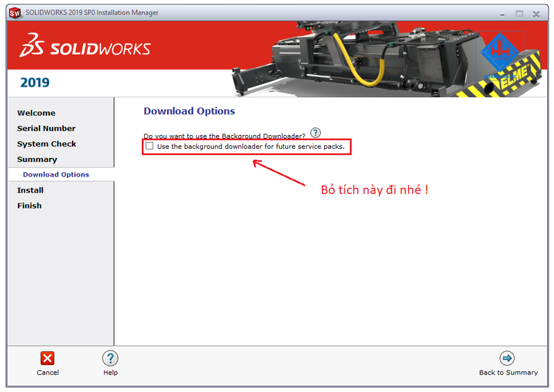
Task: Close the Installation Manager window
Action: click(536, 14)
